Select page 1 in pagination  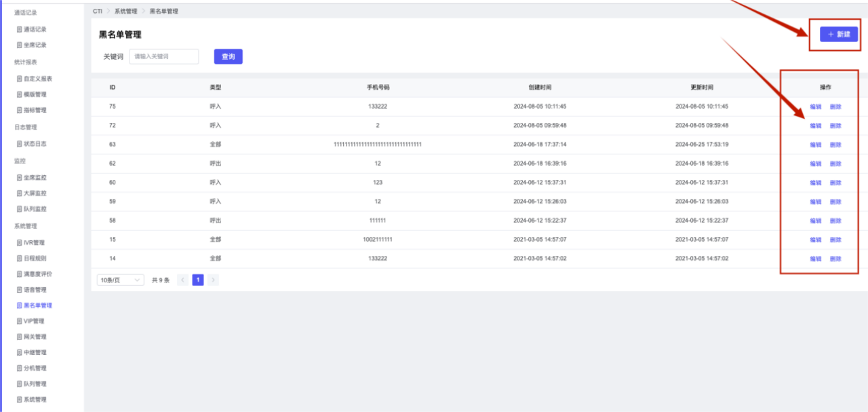click(x=198, y=280)
